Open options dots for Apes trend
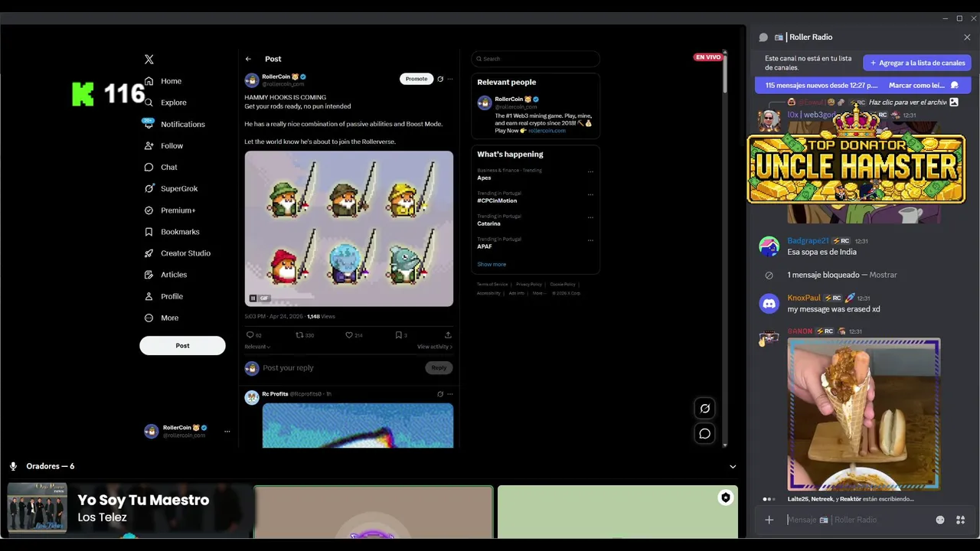Image resolution: width=980 pixels, height=551 pixels. pyautogui.click(x=590, y=172)
